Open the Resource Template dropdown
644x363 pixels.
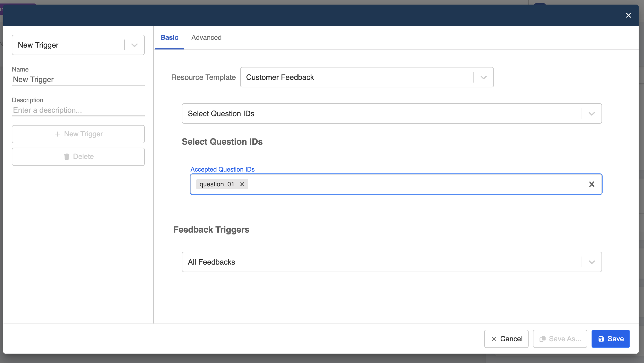tap(483, 77)
